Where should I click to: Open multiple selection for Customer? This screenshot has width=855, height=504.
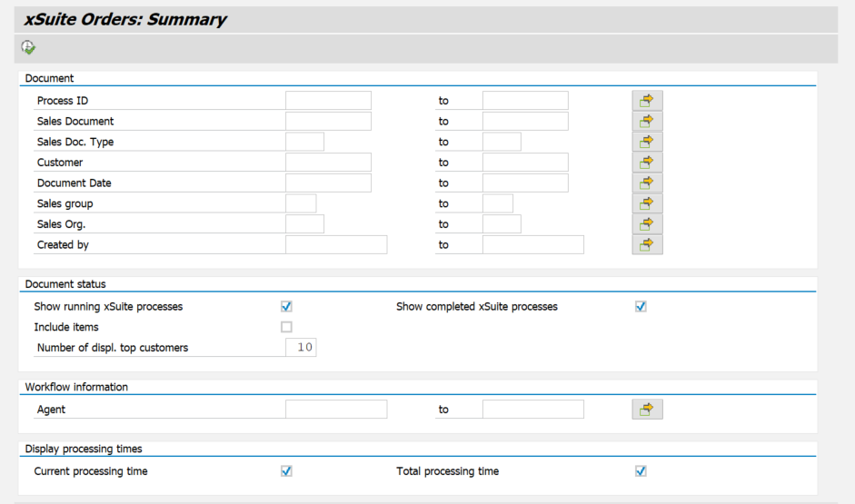pyautogui.click(x=647, y=163)
